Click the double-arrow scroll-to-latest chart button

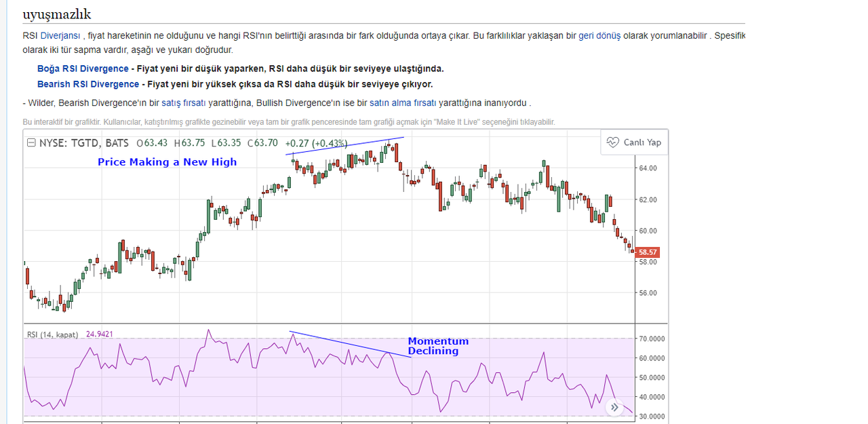pos(614,408)
